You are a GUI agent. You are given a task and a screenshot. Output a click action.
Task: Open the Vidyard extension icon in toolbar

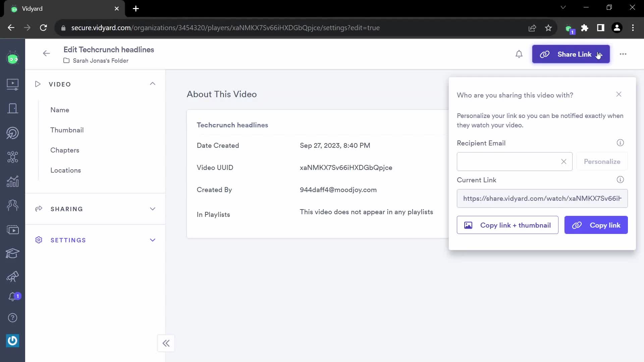coord(569,29)
